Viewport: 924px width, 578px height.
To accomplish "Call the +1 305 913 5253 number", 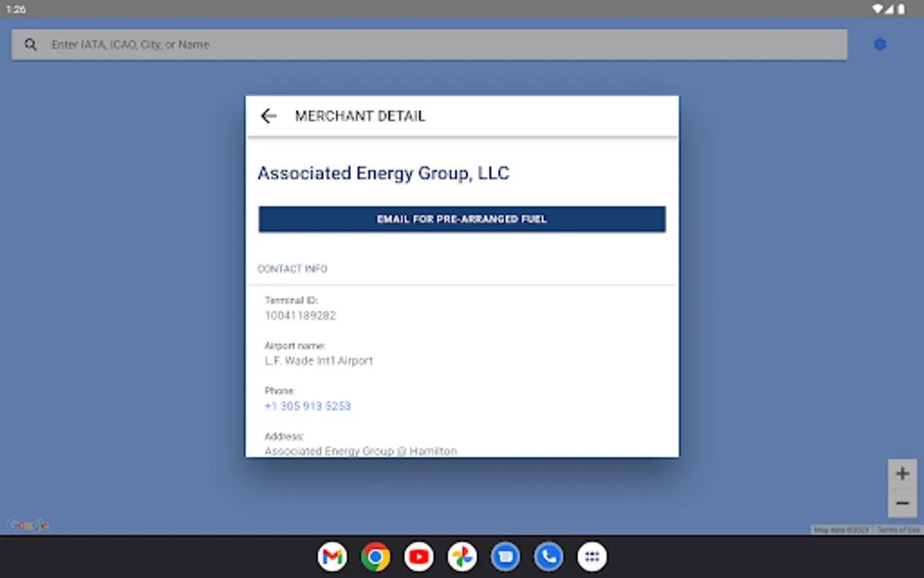I will 308,406.
